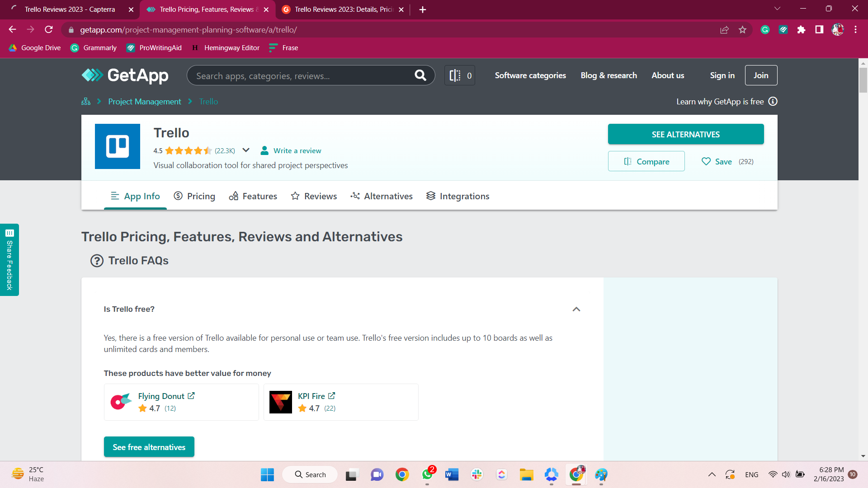Screen dimensions: 868x488
Task: Click the search magnifier icon
Action: tap(420, 75)
